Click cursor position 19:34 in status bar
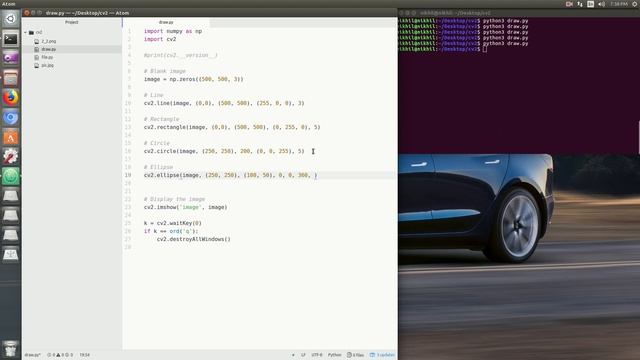640x360 pixels. click(84, 355)
